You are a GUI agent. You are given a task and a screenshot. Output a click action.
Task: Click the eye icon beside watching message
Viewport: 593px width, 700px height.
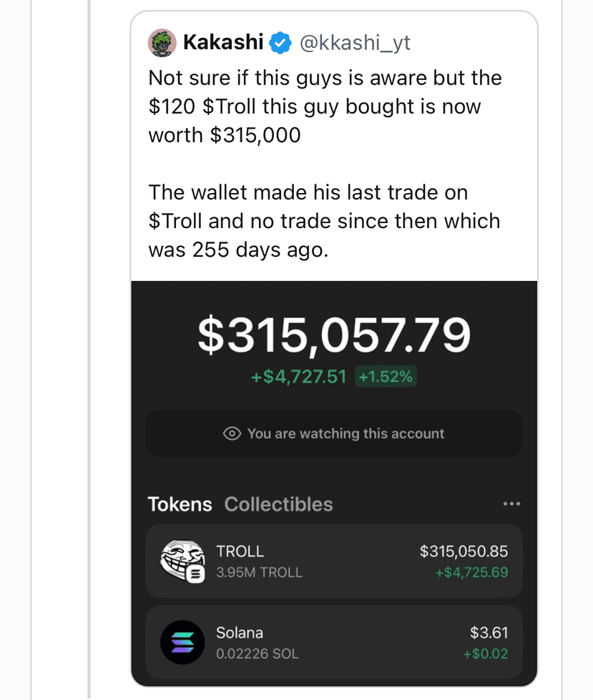point(232,433)
